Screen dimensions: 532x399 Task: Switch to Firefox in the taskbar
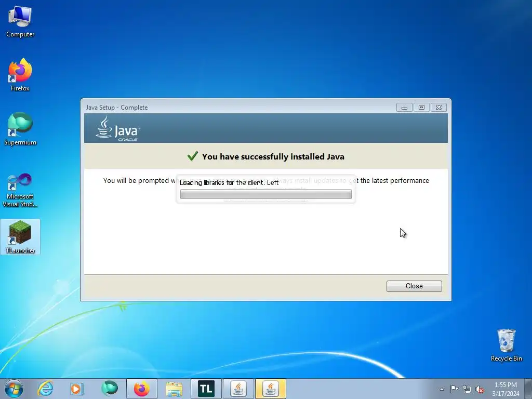coord(142,389)
